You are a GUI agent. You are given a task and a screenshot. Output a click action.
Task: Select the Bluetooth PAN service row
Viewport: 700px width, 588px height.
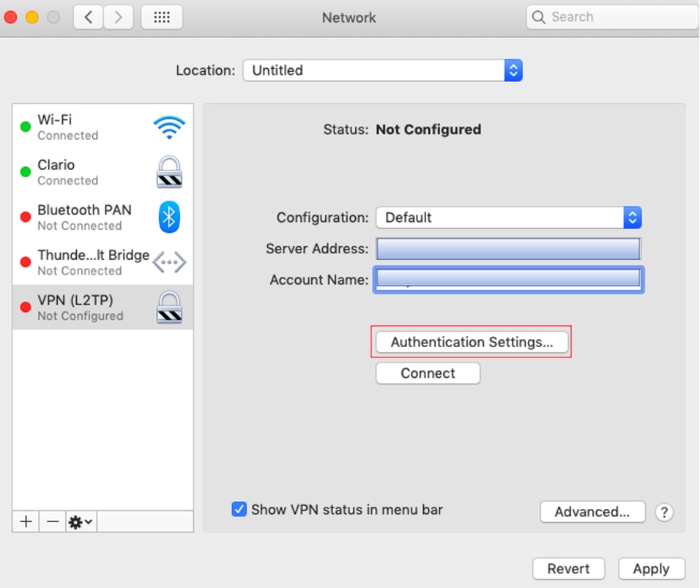coord(103,217)
